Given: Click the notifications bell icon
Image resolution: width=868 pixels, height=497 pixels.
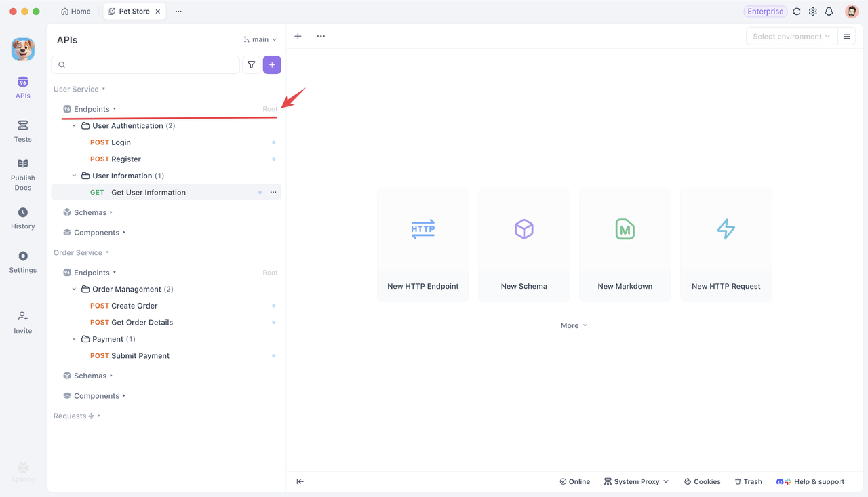Looking at the screenshot, I should point(829,12).
